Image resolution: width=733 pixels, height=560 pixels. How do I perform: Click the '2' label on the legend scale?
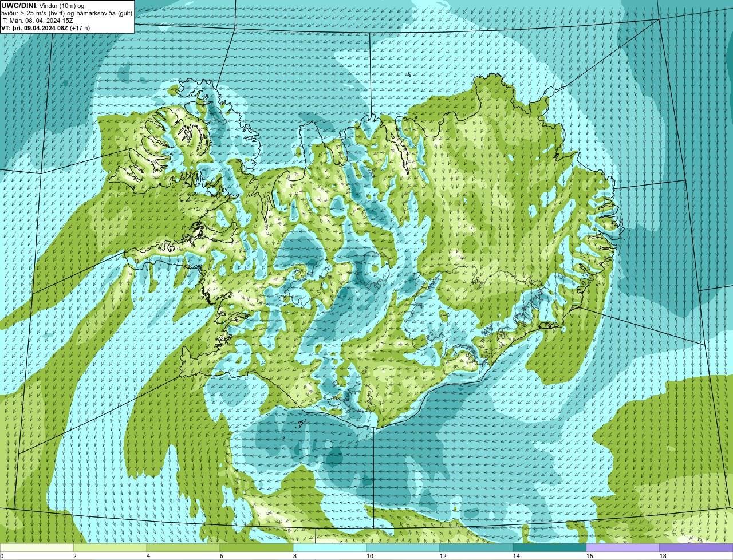click(x=75, y=556)
